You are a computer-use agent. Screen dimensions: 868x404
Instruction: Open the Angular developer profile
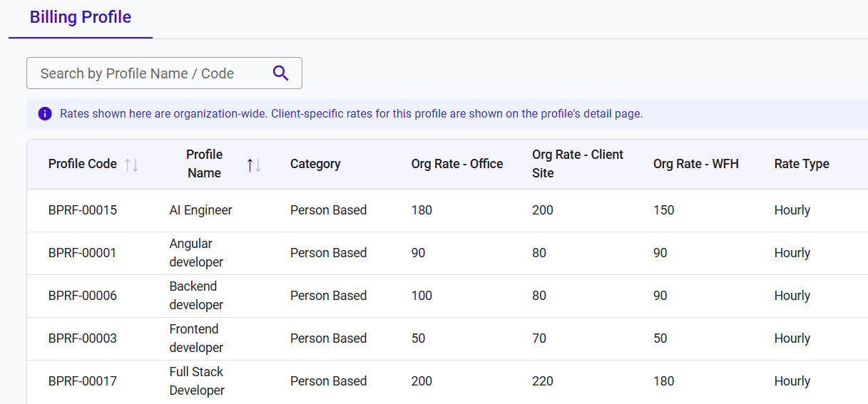[197, 253]
